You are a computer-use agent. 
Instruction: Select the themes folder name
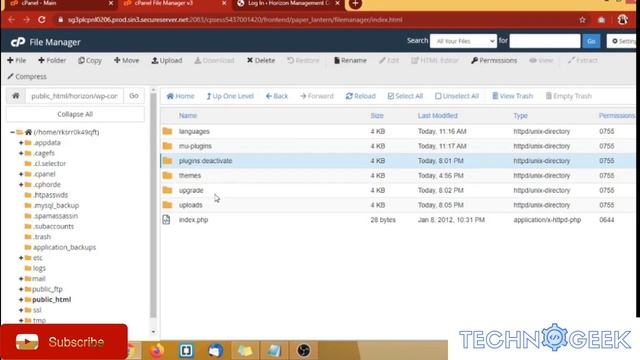[x=190, y=176]
